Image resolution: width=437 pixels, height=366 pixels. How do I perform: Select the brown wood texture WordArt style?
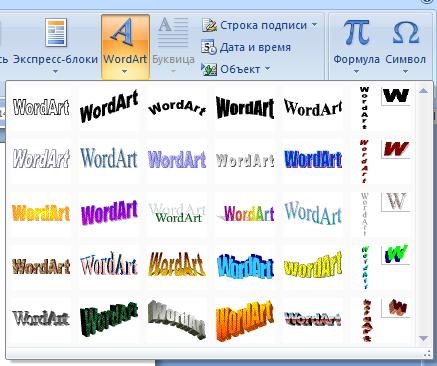[x=41, y=267]
